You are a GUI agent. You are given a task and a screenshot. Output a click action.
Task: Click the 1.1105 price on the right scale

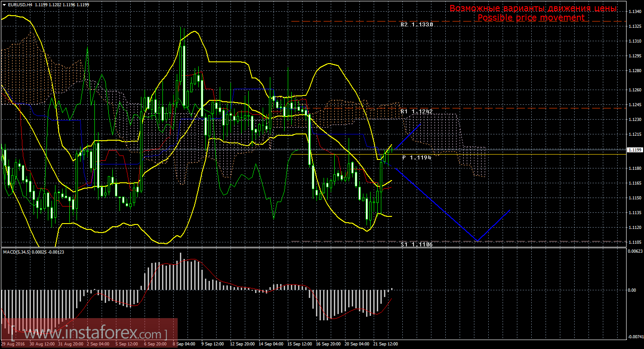tap(635, 242)
